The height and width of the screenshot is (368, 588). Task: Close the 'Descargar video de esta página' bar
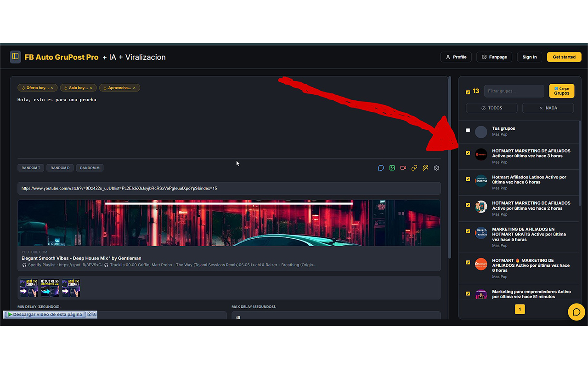click(x=94, y=315)
